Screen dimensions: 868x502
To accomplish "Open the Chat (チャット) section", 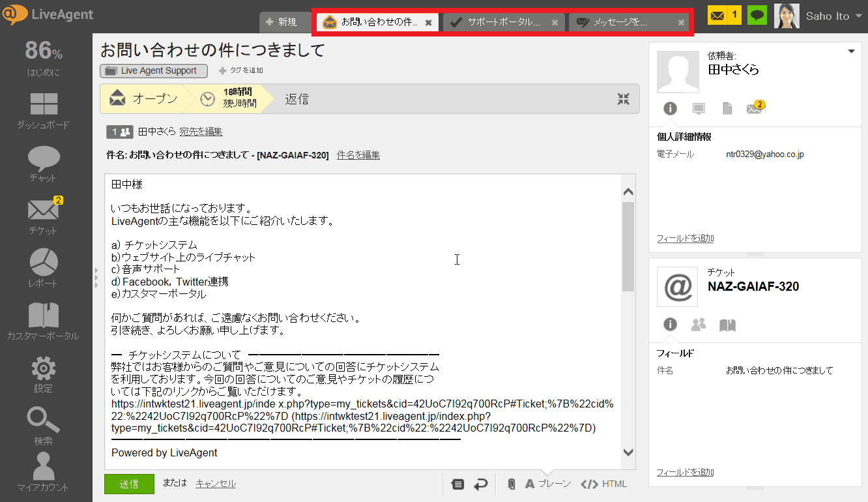I will (44, 164).
